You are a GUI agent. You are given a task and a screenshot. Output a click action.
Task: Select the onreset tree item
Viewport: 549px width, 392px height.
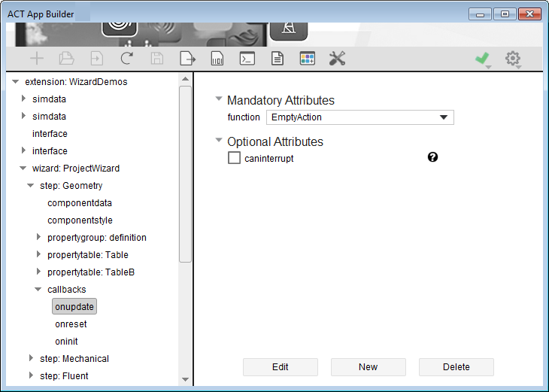point(71,324)
